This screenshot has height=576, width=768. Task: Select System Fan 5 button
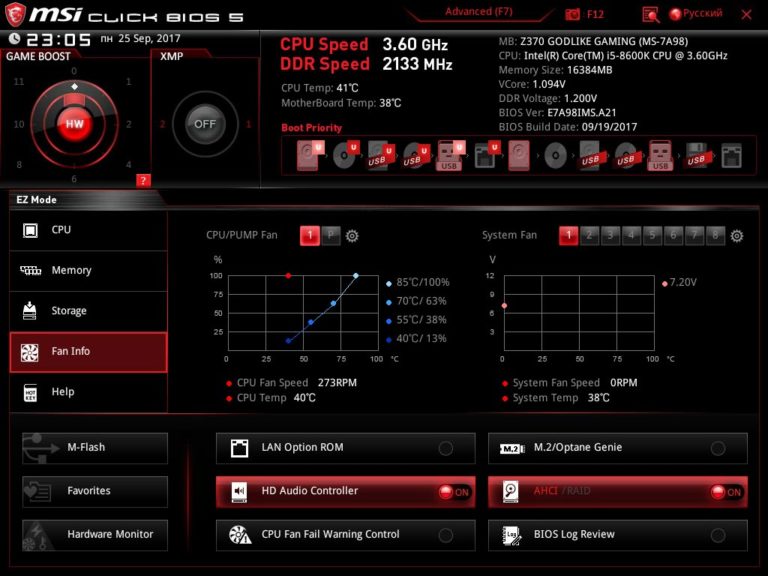[x=652, y=236]
